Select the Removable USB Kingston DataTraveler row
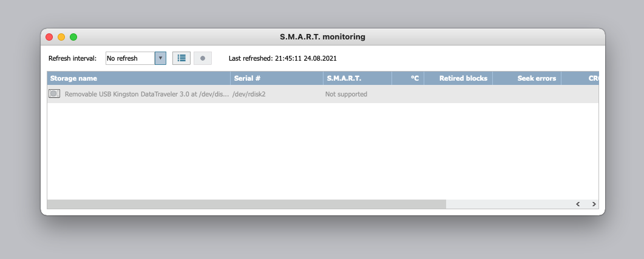644x259 pixels. tap(323, 94)
